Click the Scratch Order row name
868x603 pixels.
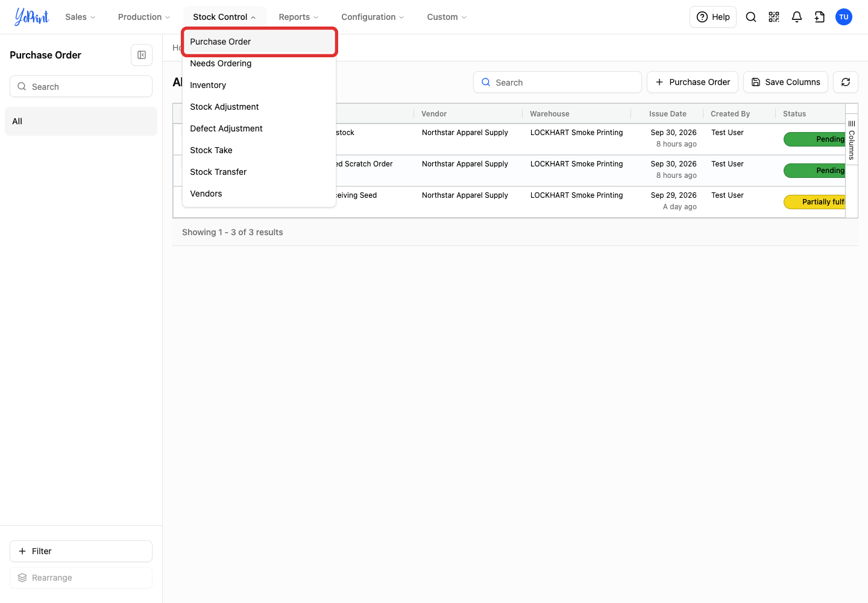[x=365, y=164]
